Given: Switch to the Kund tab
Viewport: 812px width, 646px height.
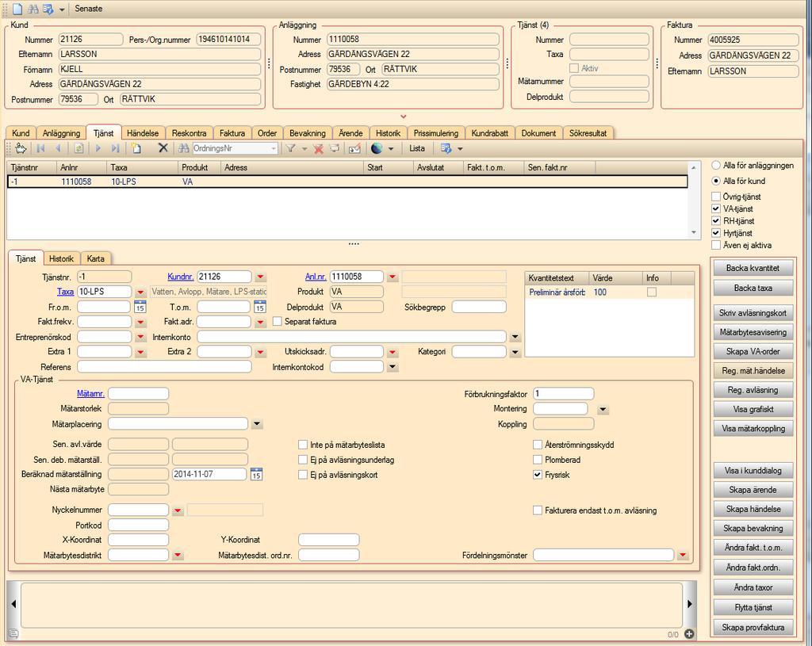Looking at the screenshot, I should (x=21, y=133).
